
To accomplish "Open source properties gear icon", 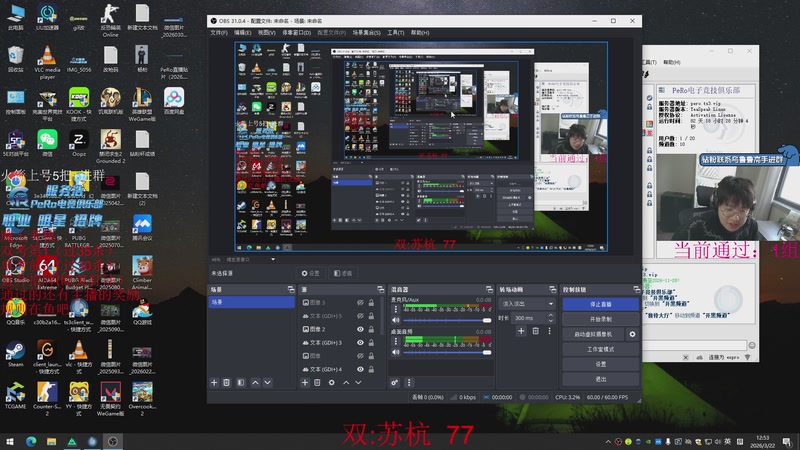I will 332,382.
